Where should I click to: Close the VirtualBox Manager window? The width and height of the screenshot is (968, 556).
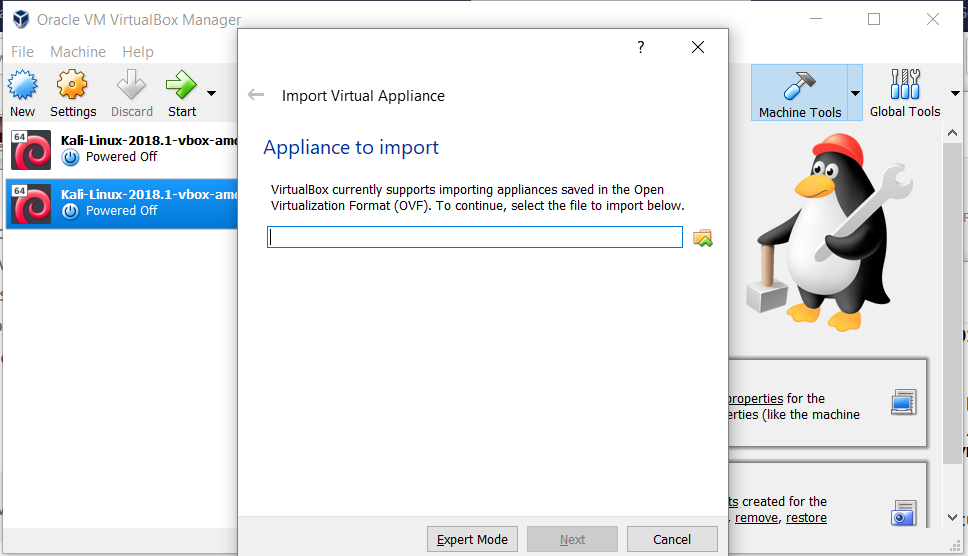[x=933, y=19]
